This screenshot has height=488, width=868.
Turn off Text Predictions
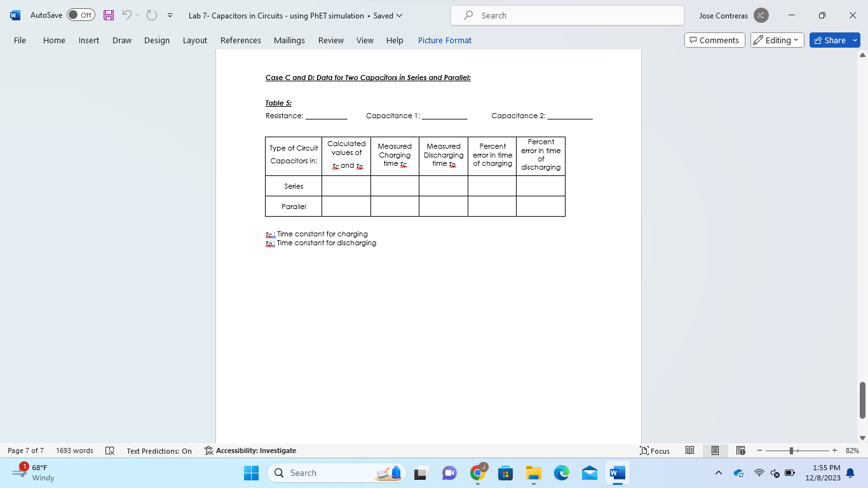159,451
